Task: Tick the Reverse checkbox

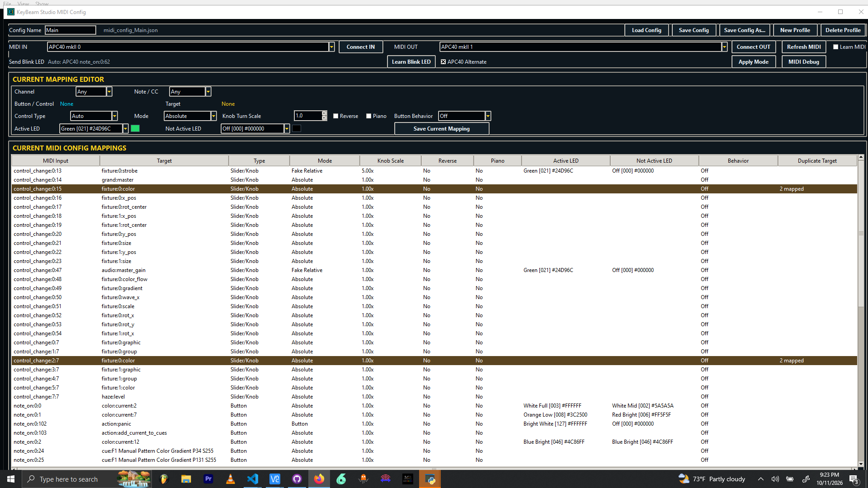Action: [x=336, y=116]
